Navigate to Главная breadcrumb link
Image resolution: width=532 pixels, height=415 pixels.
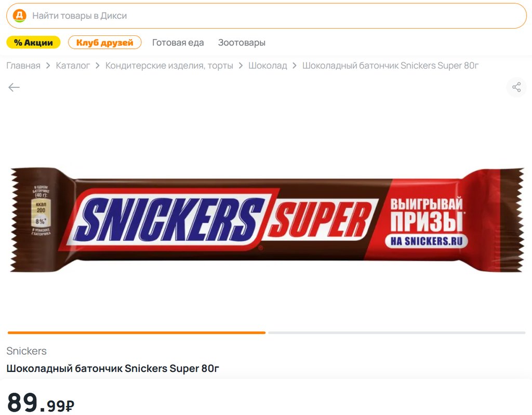[23, 65]
